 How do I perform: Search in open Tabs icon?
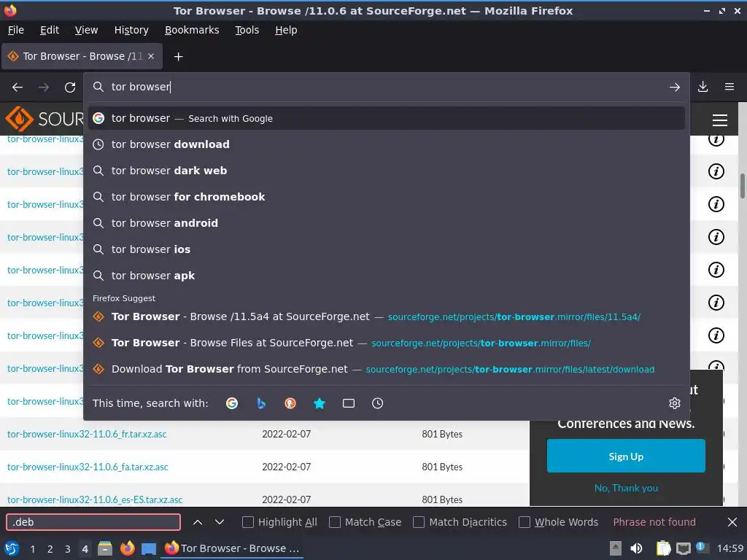pos(348,403)
